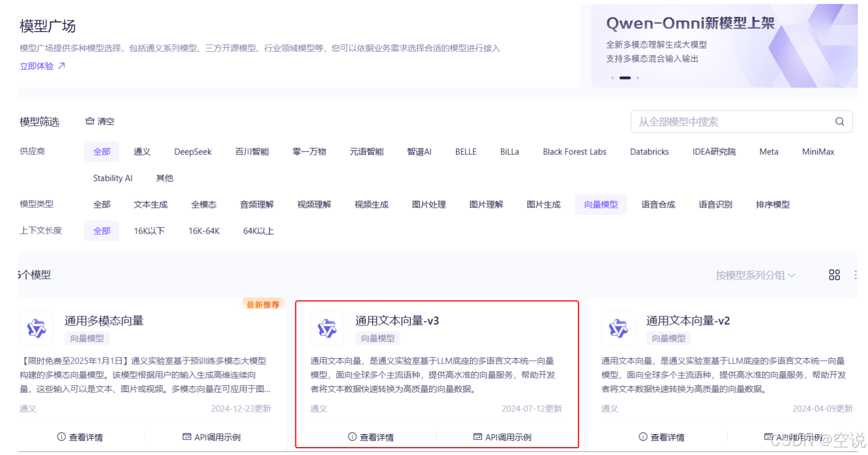Filter supplier by 元语智能
Image resolution: width=868 pixels, height=455 pixels.
[x=367, y=151]
